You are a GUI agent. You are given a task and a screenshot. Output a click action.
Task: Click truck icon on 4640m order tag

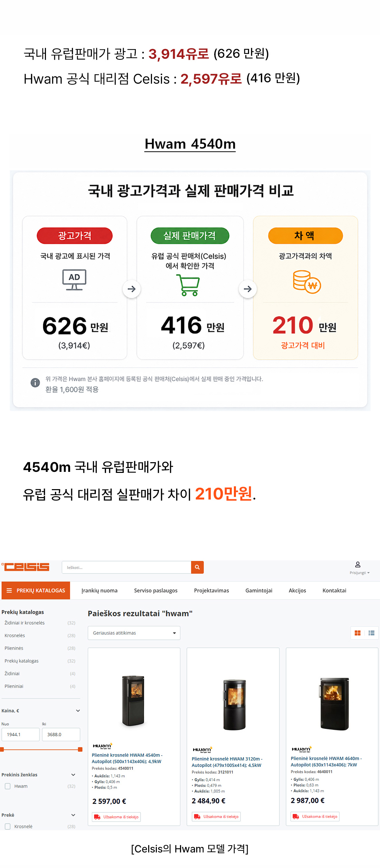pos(296,816)
